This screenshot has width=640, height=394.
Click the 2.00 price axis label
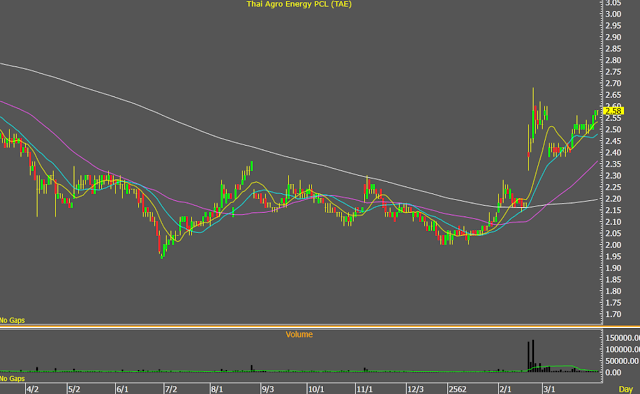(613, 245)
